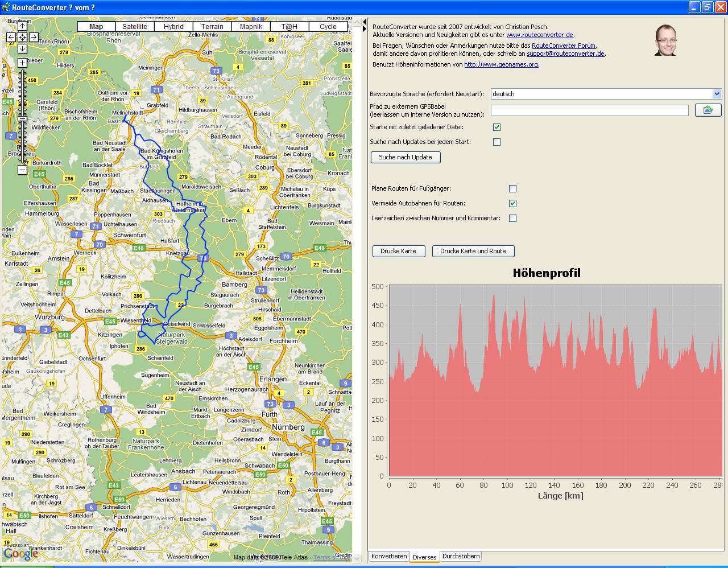Switch map view to Terrain
This screenshot has height=568, width=728.
pos(212,27)
